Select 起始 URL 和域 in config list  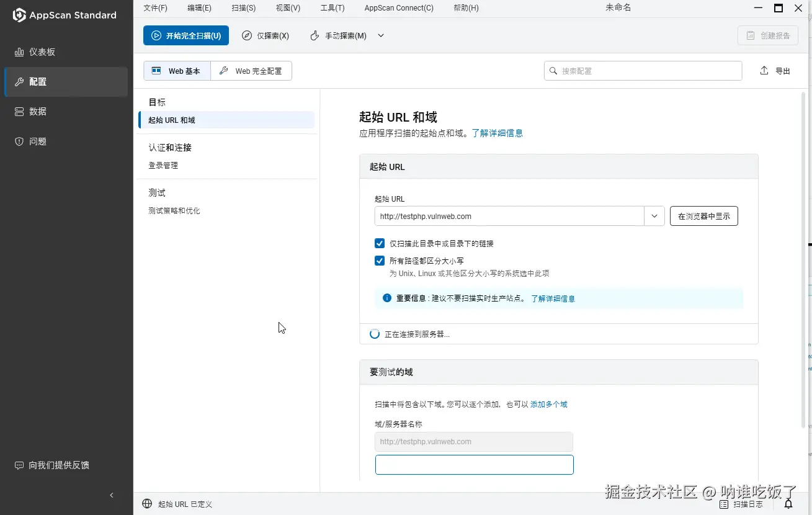tap(226, 120)
